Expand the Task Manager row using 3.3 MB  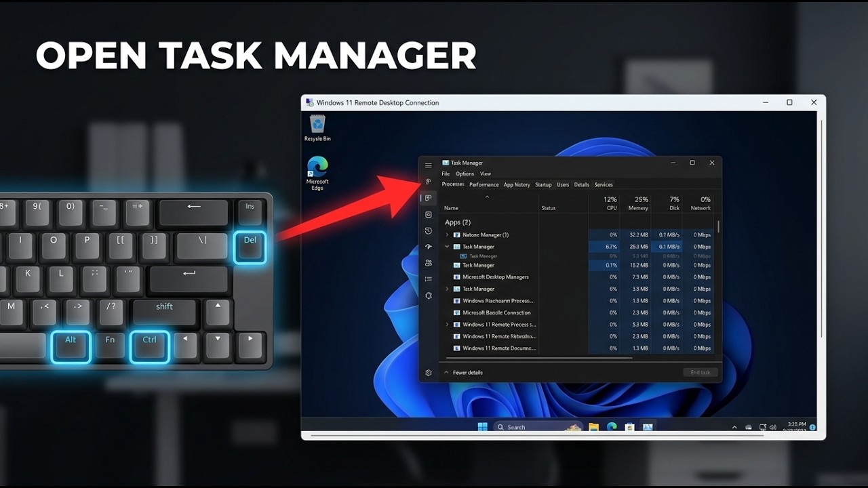pos(447,289)
